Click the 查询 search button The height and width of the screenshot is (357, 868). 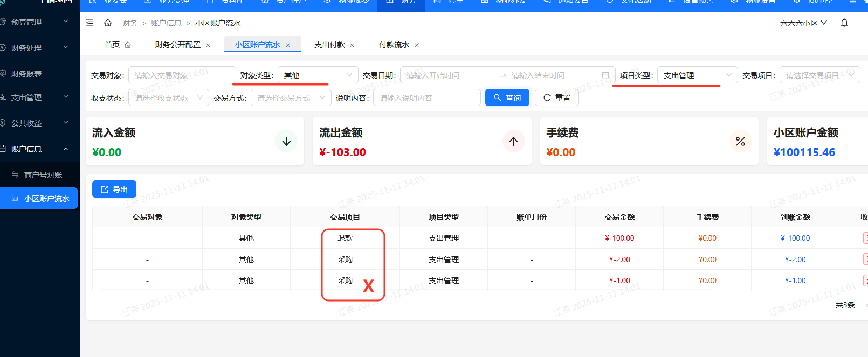[x=507, y=98]
